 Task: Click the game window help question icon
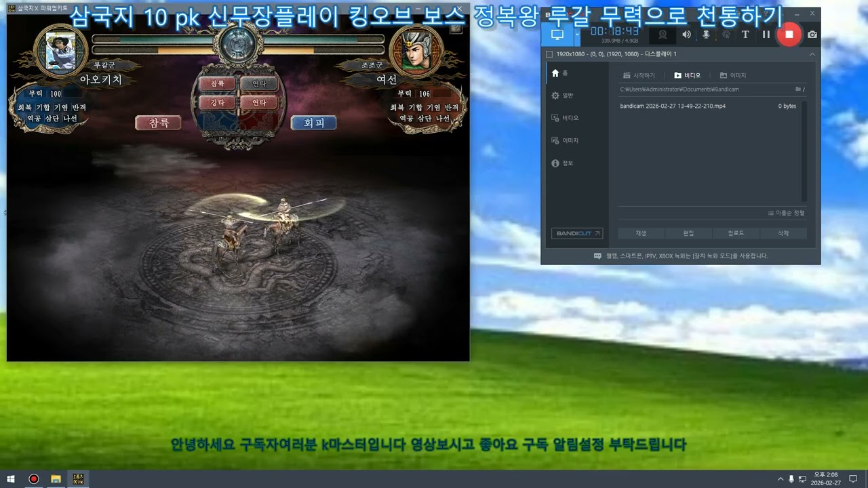pyautogui.click(x=456, y=28)
